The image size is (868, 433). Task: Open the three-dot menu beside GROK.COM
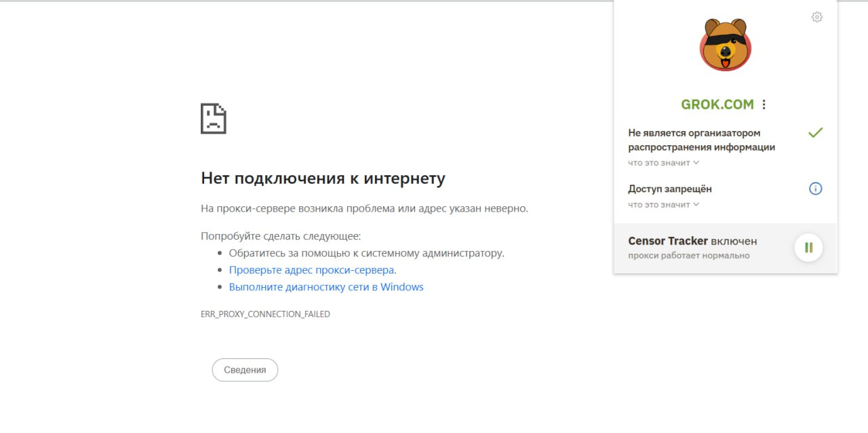click(764, 105)
